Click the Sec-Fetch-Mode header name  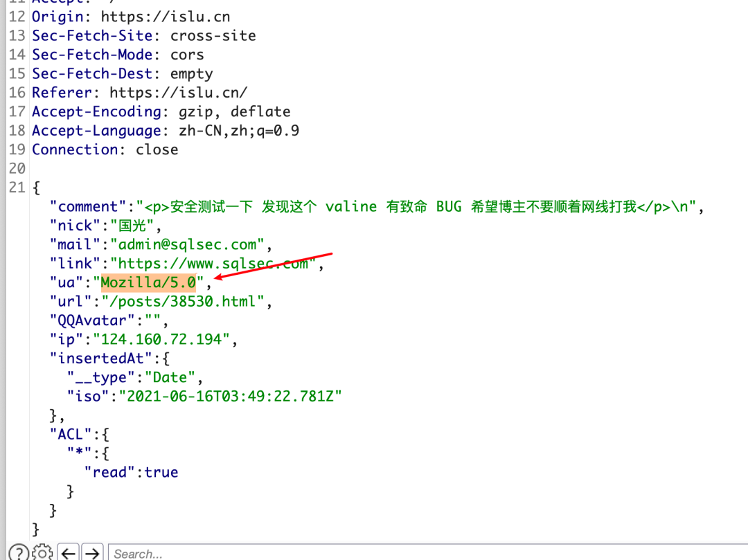pos(93,55)
